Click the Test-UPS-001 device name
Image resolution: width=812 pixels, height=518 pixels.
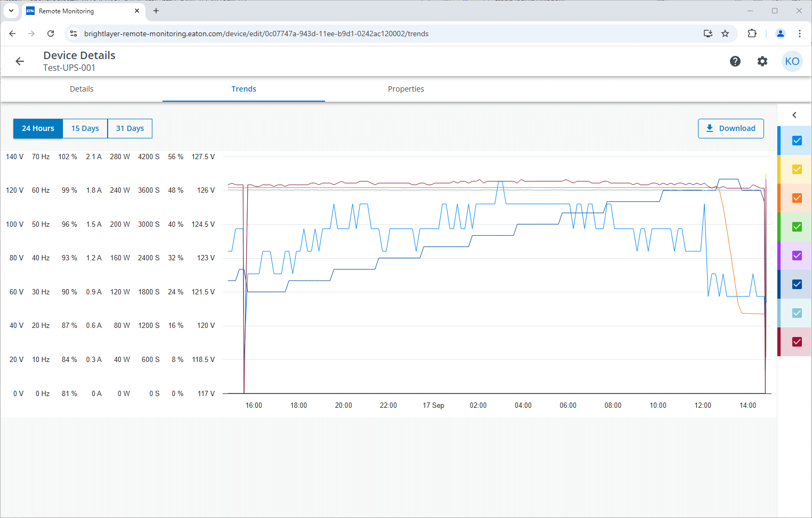(x=69, y=68)
